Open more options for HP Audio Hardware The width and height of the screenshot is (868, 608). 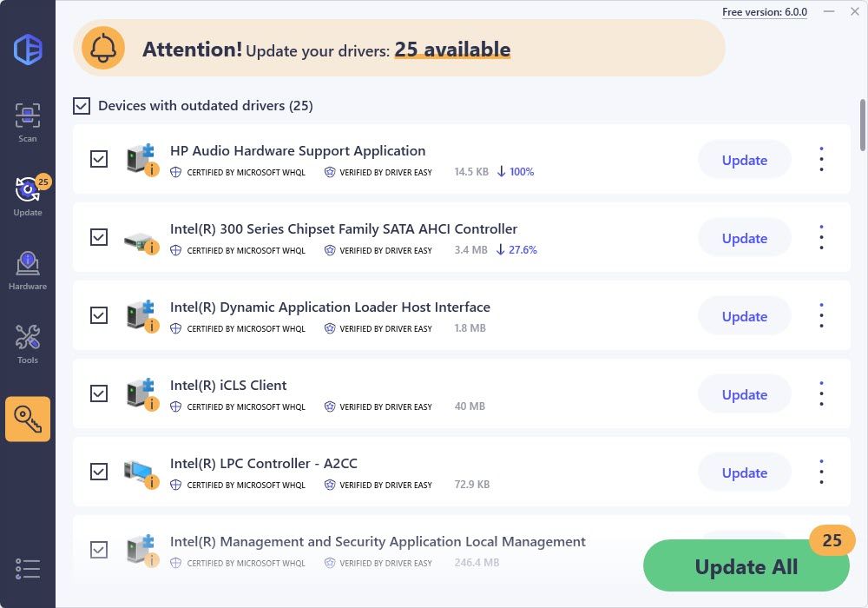[821, 159]
